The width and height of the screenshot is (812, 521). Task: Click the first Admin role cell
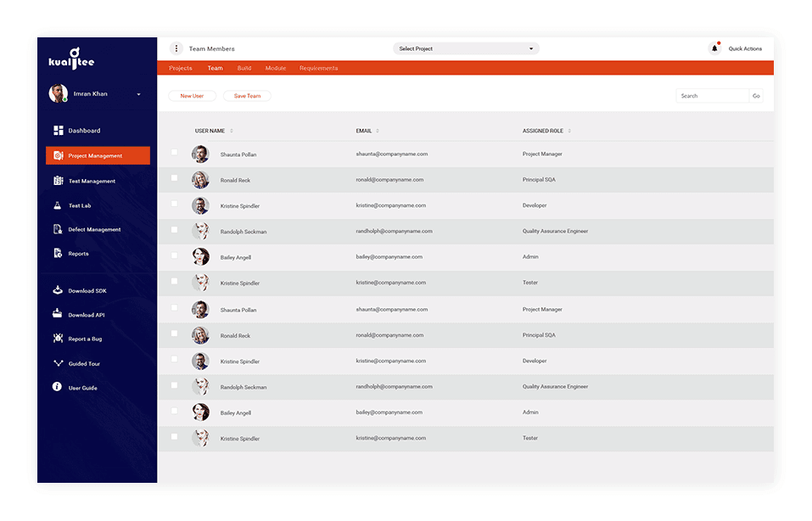tap(530, 257)
